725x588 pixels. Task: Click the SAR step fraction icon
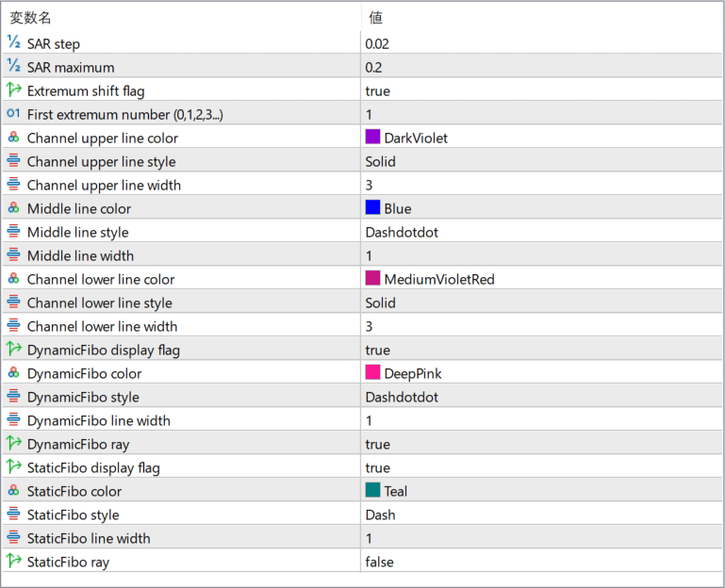click(13, 43)
